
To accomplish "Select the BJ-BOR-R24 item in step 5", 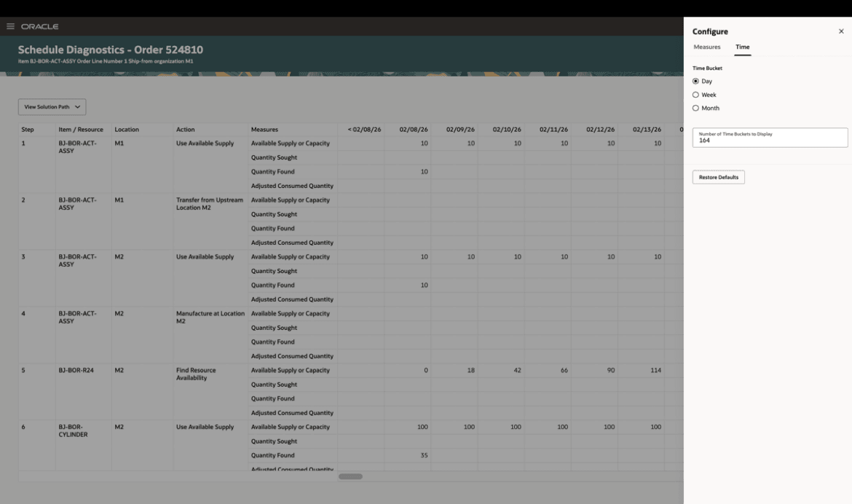I will (x=75, y=369).
